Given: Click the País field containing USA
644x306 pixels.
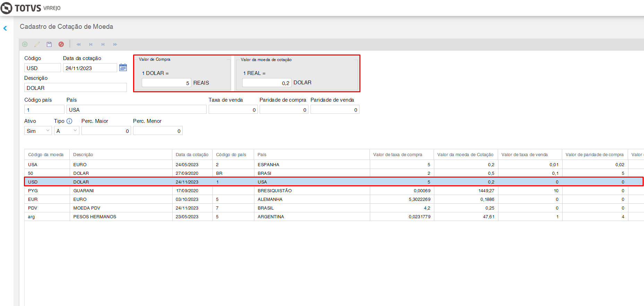Looking at the screenshot, I should [137, 110].
